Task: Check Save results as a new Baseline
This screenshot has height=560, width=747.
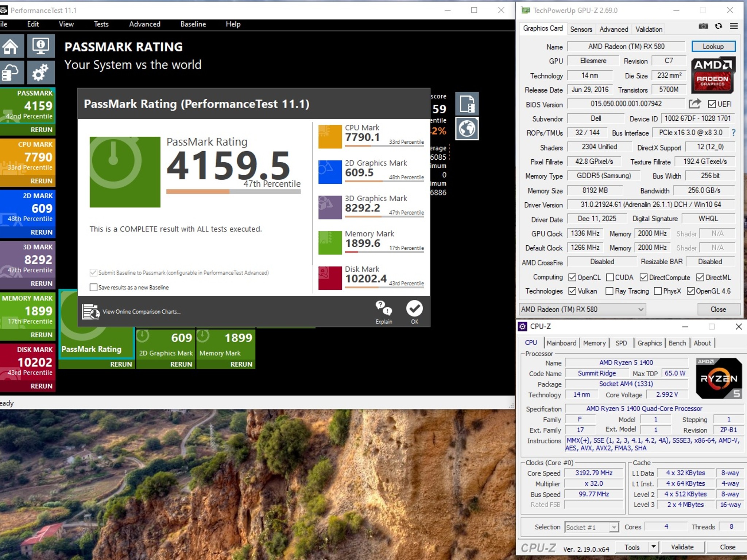Action: click(94, 287)
